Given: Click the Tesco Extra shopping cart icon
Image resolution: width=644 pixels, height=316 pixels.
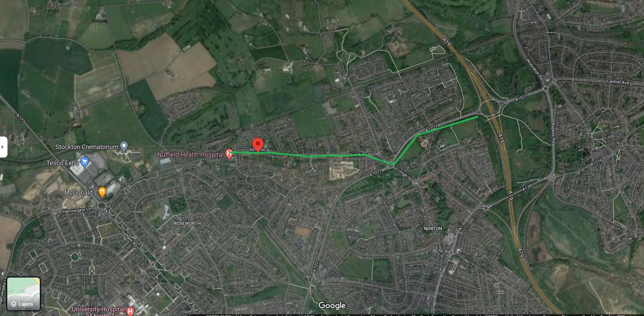Looking at the screenshot, I should click(x=84, y=162).
